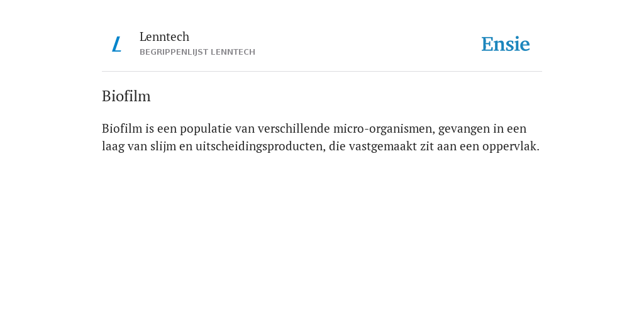Viewport: 644px width, 322px height.
Task: Click the letter E of the Ensie logo
Action: point(487,45)
